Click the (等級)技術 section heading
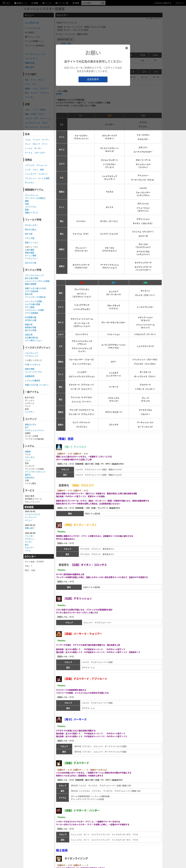This screenshot has height=868, width=186. coord(65,439)
